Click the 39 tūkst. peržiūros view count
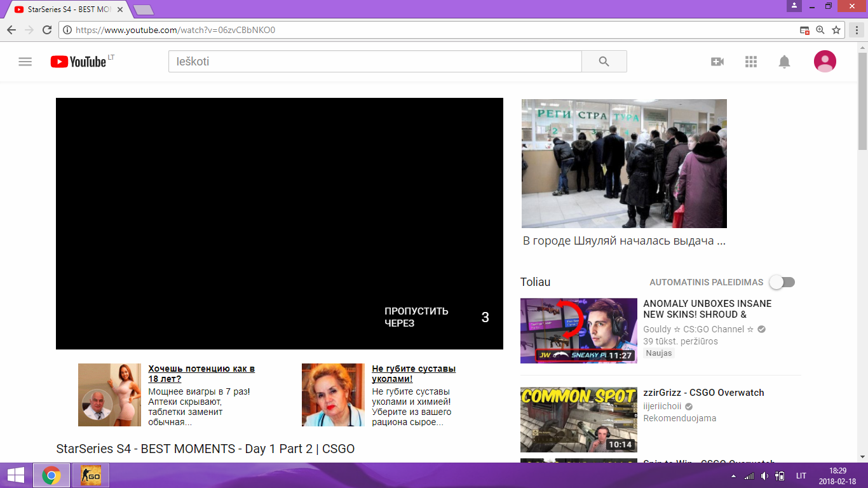868x488 pixels. coord(681,341)
